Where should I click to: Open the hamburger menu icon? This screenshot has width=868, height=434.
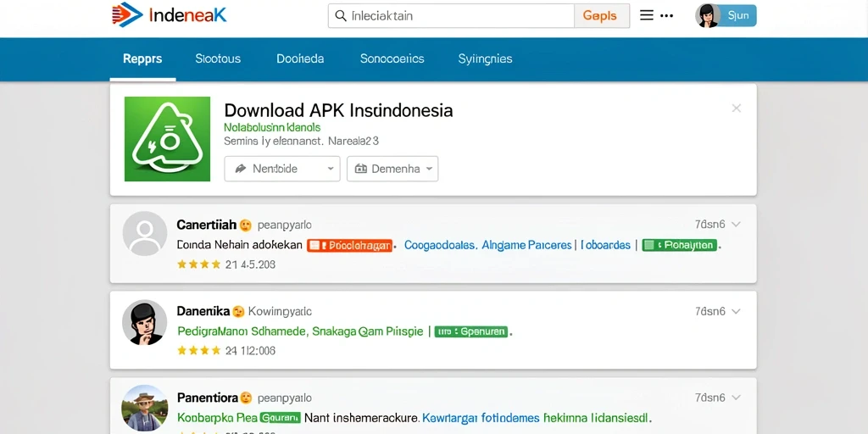[647, 15]
